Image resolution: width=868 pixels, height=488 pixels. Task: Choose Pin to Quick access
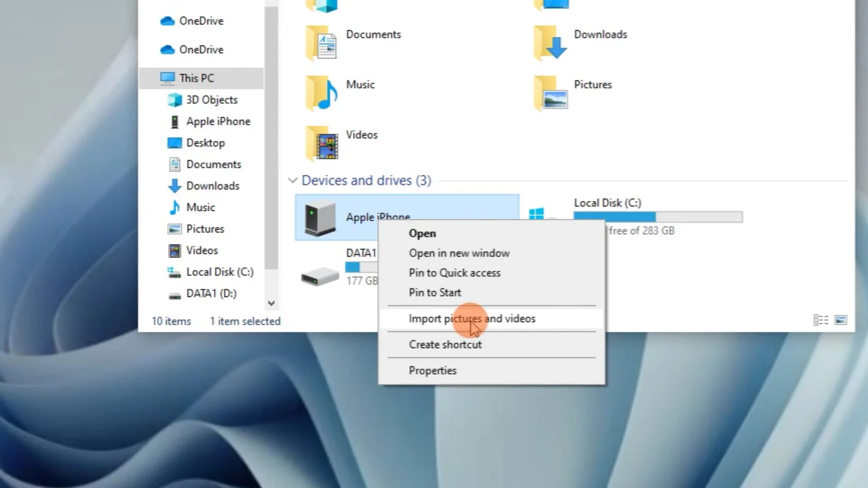491,272
